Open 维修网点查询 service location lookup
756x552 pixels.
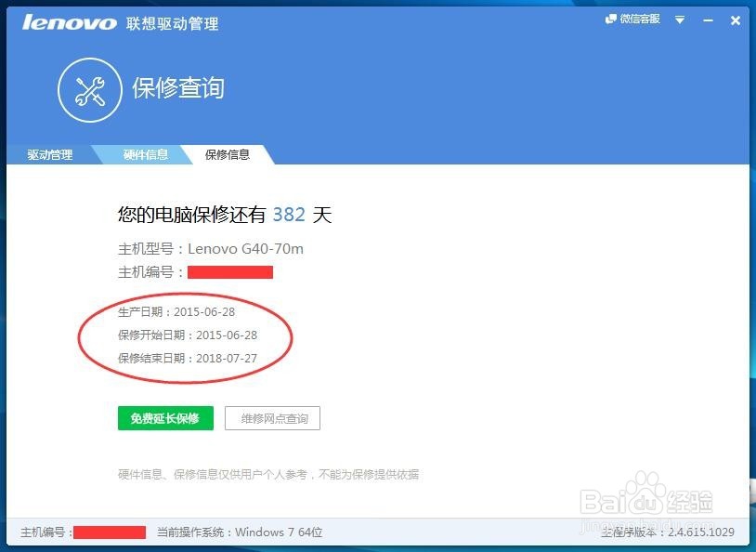click(272, 418)
